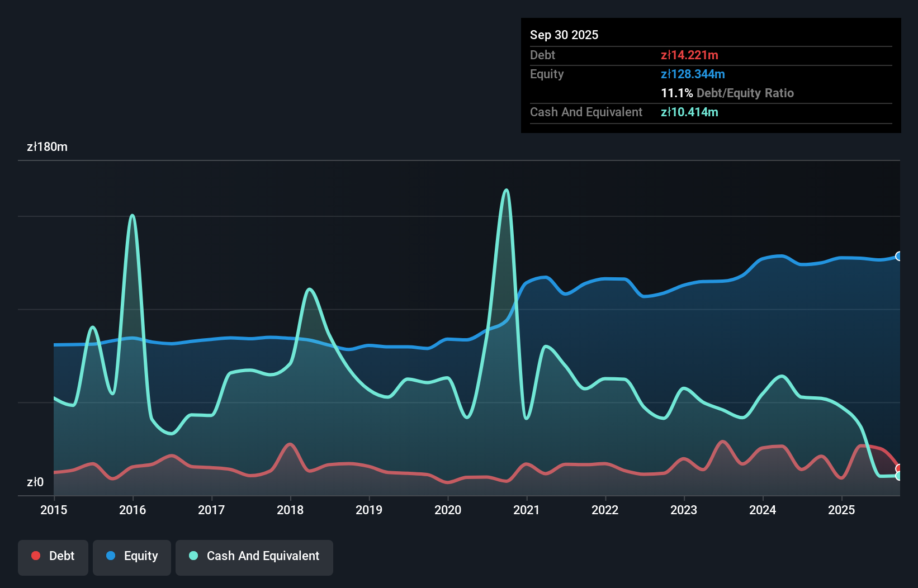Select the red Debt endpoint marker on chart

point(898,468)
